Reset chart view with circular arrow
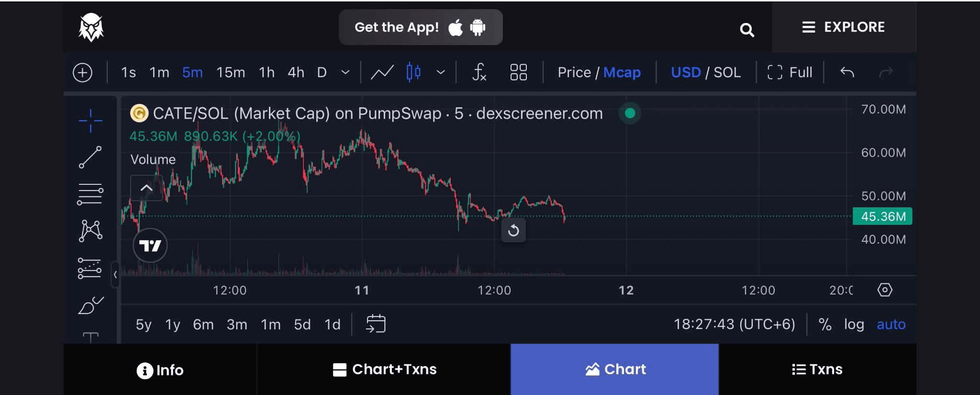The height and width of the screenshot is (395, 980). point(513,231)
